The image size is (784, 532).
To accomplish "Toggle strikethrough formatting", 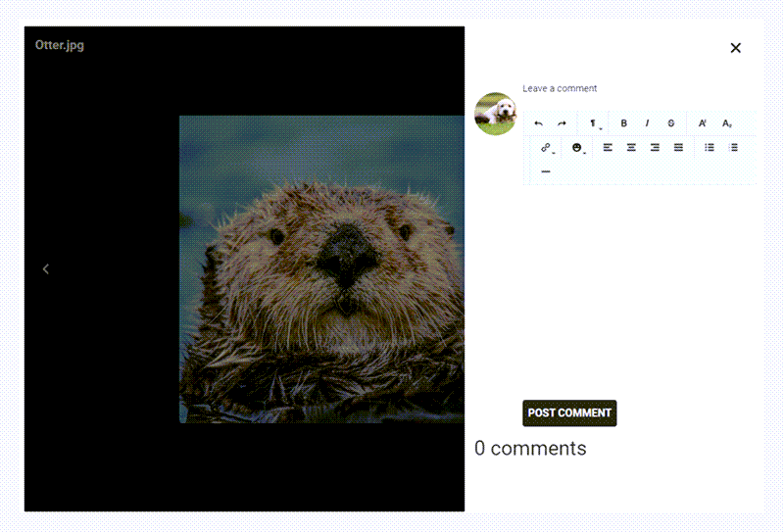I will 671,123.
